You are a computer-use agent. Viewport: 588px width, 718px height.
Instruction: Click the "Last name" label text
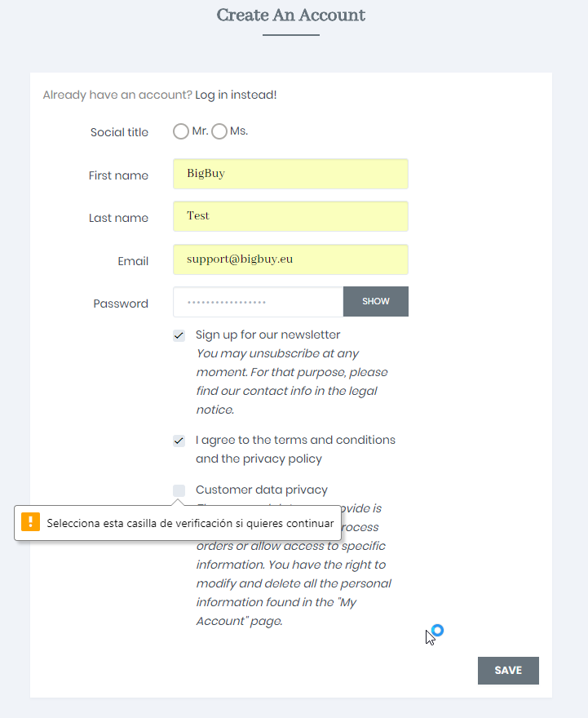pyautogui.click(x=118, y=218)
